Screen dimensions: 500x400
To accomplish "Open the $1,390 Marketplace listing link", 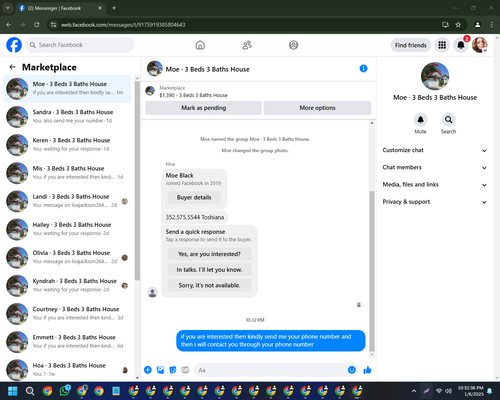I will point(193,95).
